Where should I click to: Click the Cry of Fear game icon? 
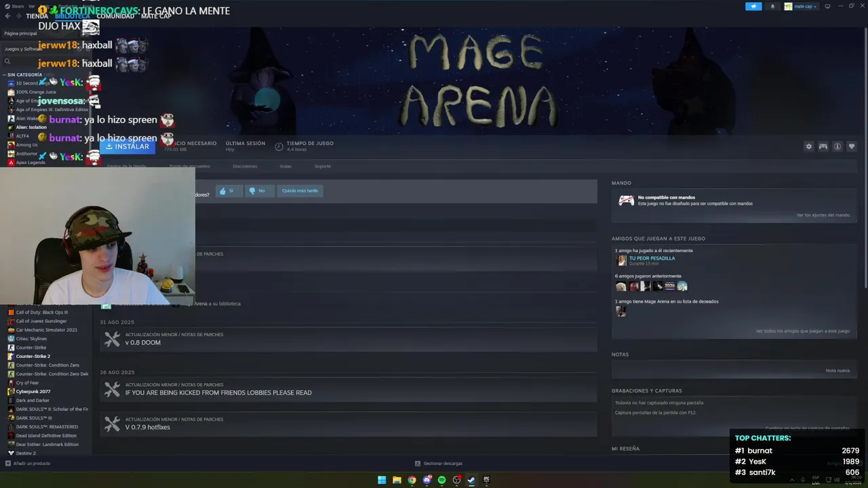point(11,383)
